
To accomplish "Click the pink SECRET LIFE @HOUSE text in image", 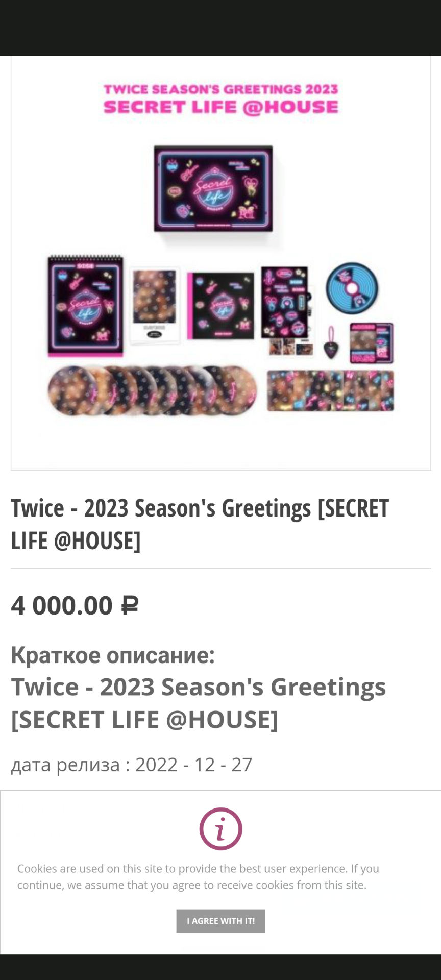I will [221, 107].
